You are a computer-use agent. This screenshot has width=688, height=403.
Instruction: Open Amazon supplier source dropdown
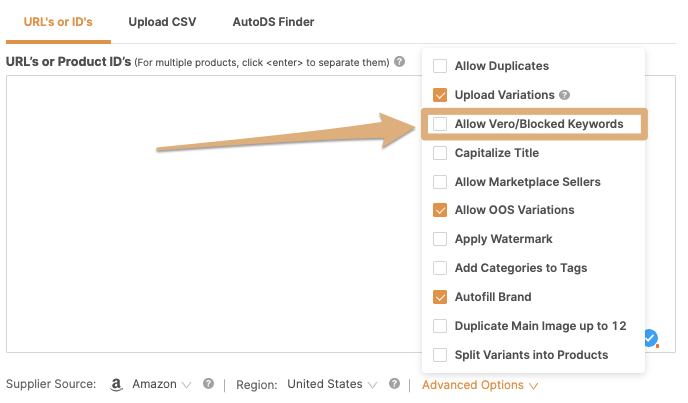pos(162,384)
